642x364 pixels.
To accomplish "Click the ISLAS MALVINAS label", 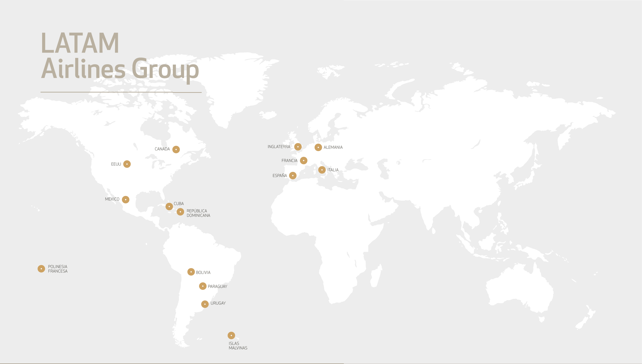I will 238,346.
